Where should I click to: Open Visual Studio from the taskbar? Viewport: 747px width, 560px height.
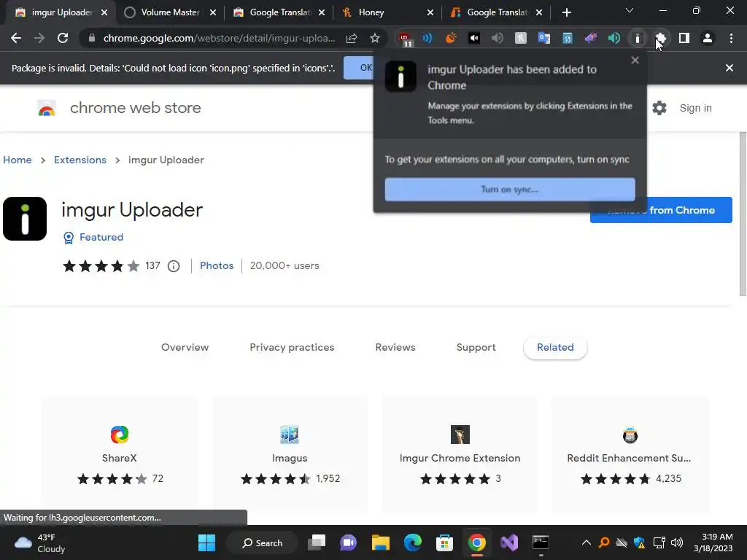(x=508, y=542)
